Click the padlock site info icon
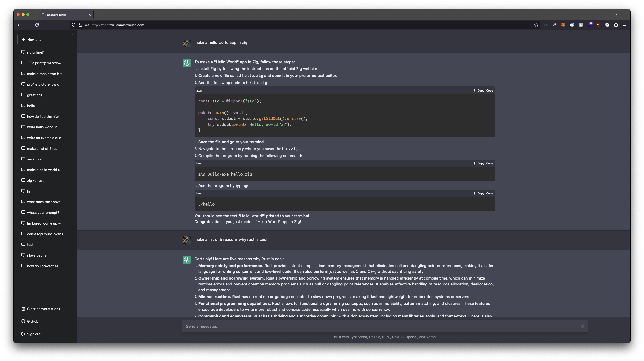The height and width of the screenshot is (361, 644). coord(80,25)
